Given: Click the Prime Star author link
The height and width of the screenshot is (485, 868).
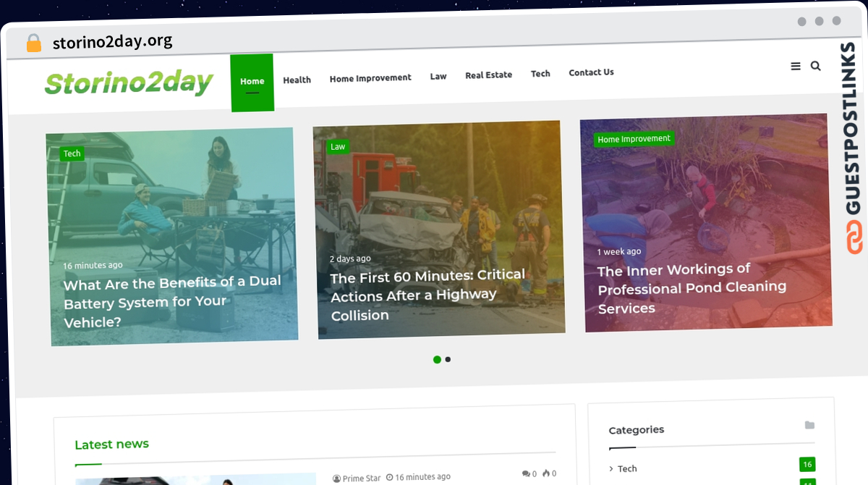Looking at the screenshot, I should click(362, 478).
